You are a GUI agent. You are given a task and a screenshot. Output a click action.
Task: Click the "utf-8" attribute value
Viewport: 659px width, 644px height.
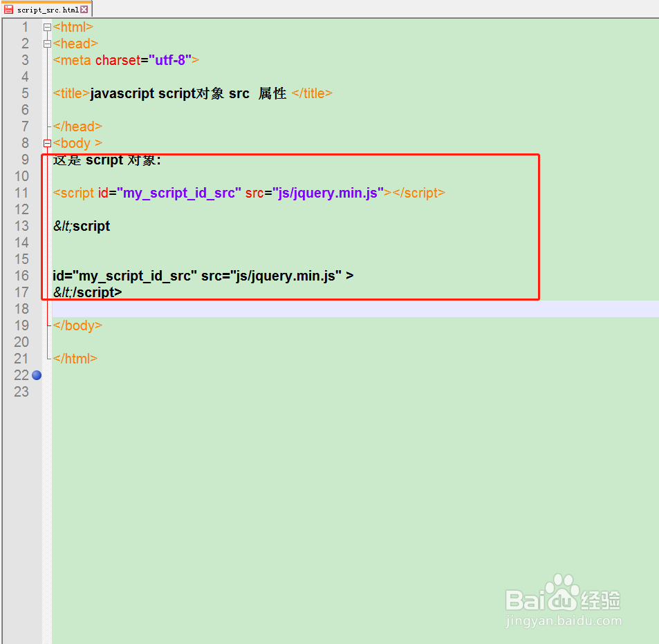click(170, 60)
